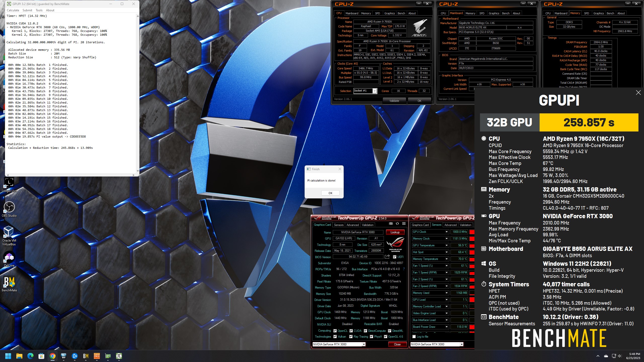Open Hot Spot sensor dropdown
Viewport: 644px width, 362px height.
[x=447, y=252]
